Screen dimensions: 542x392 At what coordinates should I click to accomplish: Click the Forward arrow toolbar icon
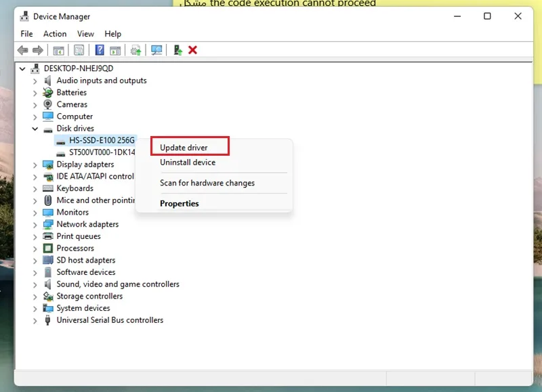pos(38,50)
